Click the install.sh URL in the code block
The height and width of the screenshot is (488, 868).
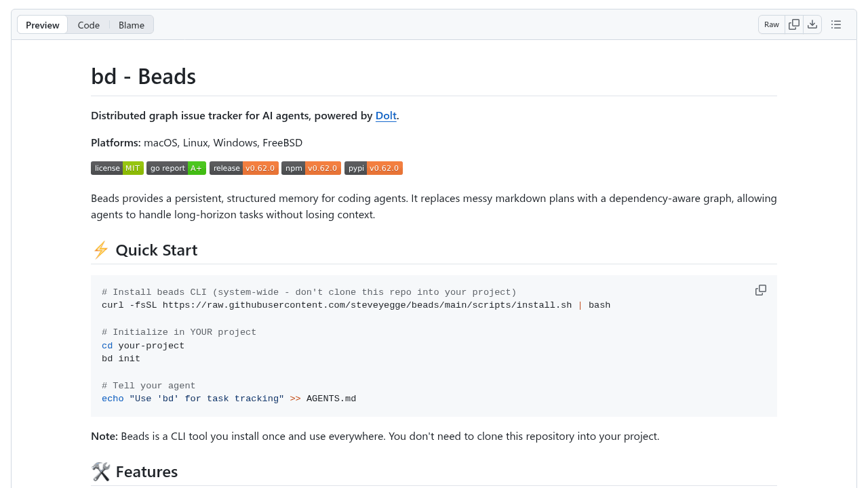366,305
